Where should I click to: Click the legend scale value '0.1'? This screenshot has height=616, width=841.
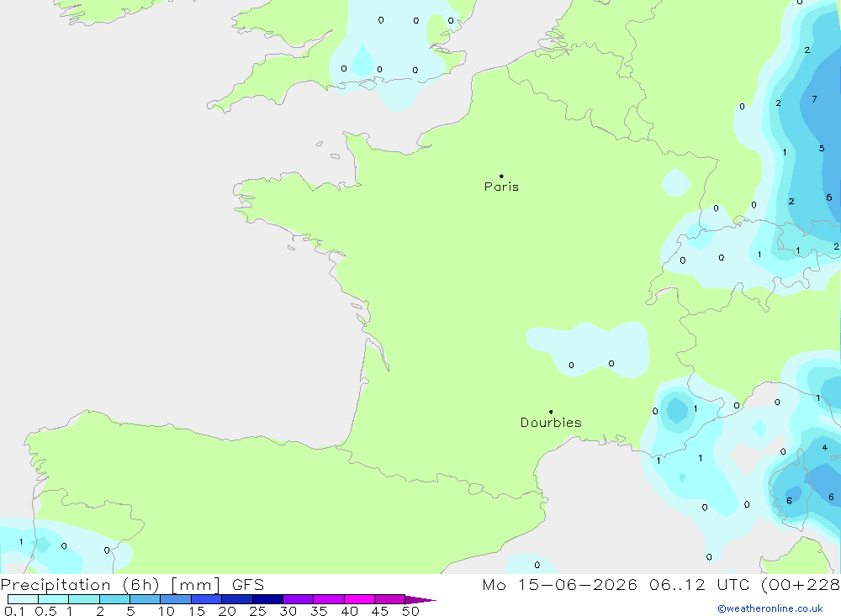[x=14, y=611]
